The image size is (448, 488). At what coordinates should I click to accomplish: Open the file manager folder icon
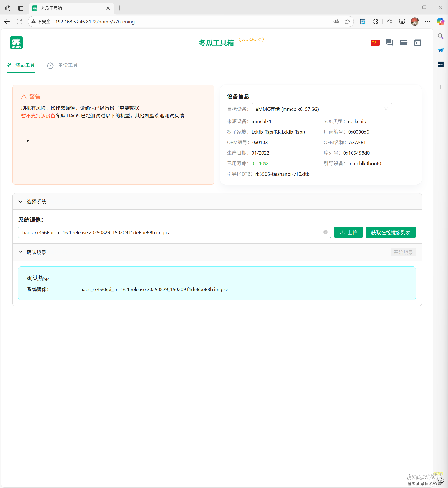click(403, 43)
